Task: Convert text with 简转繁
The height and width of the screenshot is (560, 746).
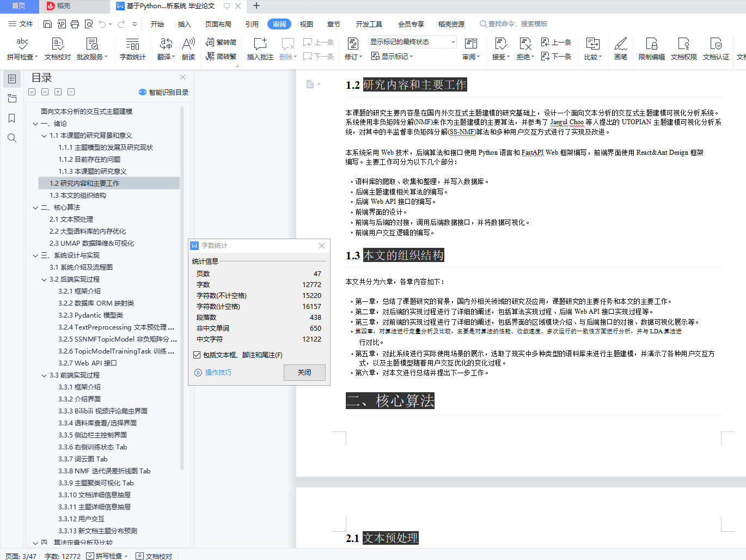Action: coord(221,56)
